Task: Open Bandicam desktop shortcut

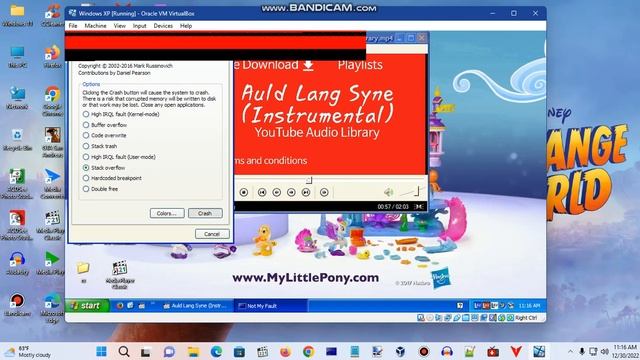Action: 18,304
